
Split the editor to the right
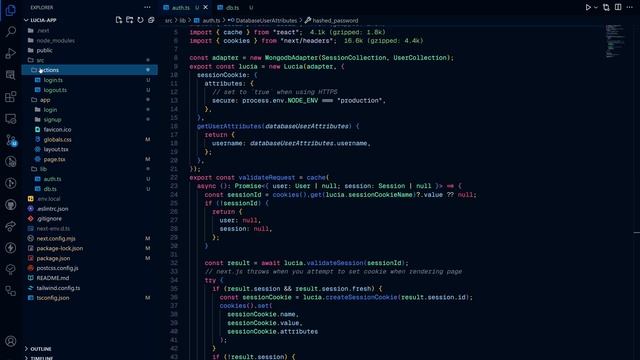(618, 7)
